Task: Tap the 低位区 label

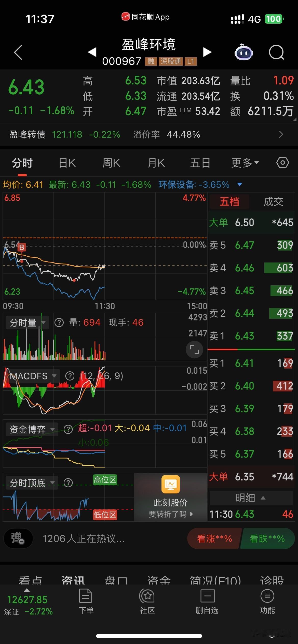Action: (105, 515)
